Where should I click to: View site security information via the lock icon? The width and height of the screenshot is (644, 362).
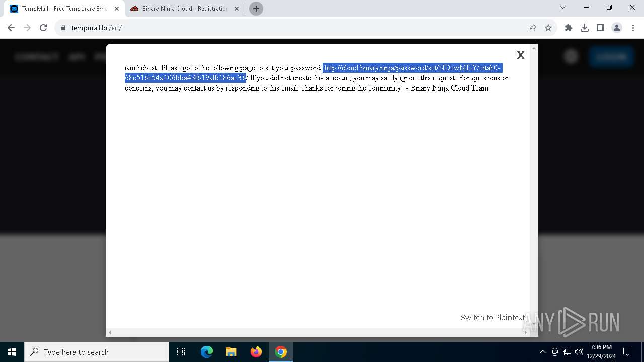[63, 28]
